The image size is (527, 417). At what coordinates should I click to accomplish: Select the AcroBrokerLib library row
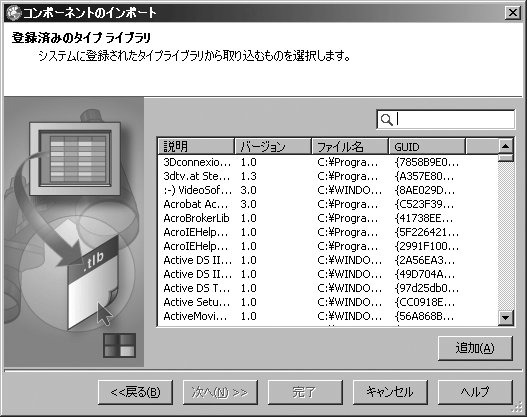(328, 218)
